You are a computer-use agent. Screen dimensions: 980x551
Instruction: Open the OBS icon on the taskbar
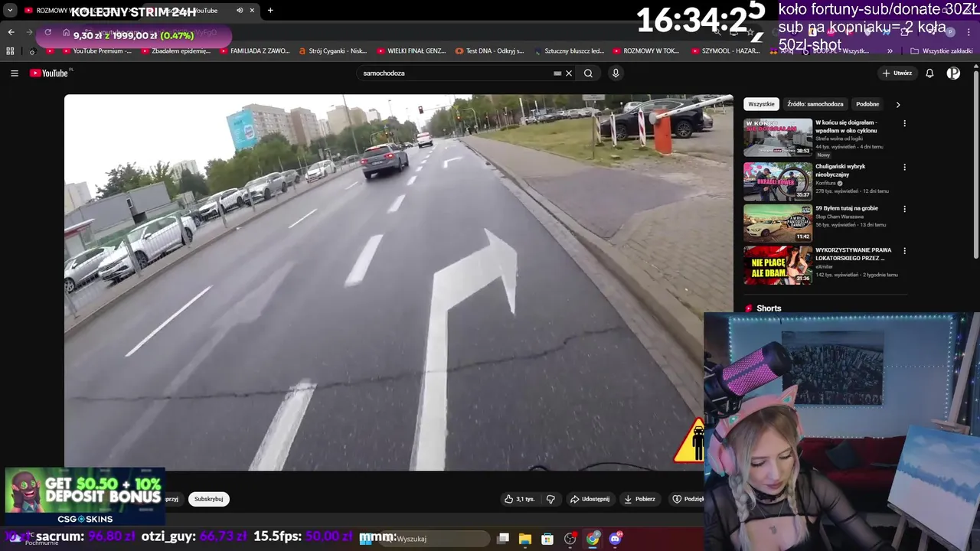pyautogui.click(x=570, y=539)
